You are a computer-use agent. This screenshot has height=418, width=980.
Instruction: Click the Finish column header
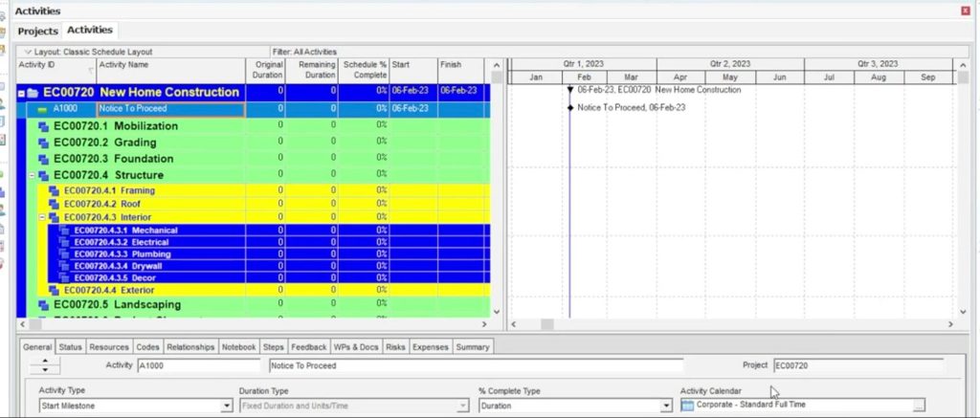pyautogui.click(x=460, y=71)
